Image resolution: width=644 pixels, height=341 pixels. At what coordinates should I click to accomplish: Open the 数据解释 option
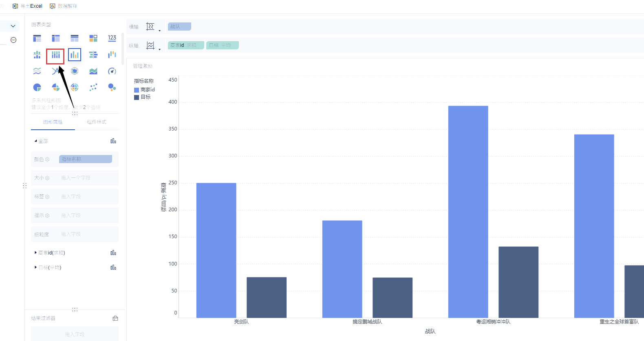[x=63, y=6]
